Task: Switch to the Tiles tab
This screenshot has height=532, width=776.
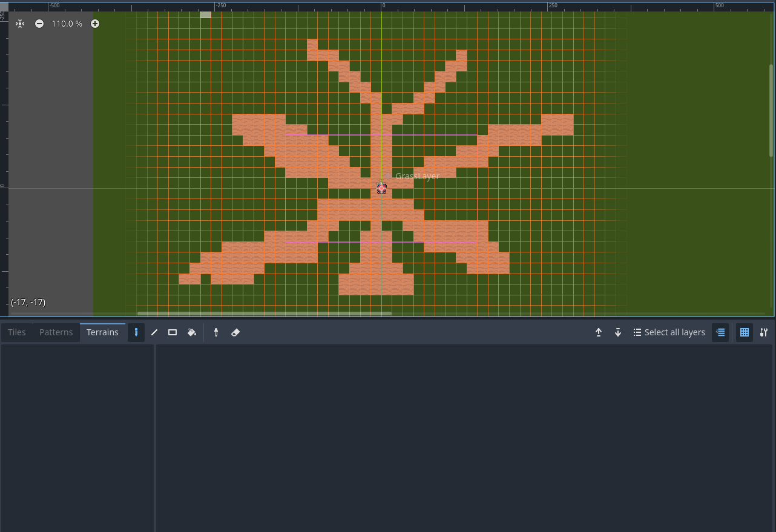Action: coord(17,332)
